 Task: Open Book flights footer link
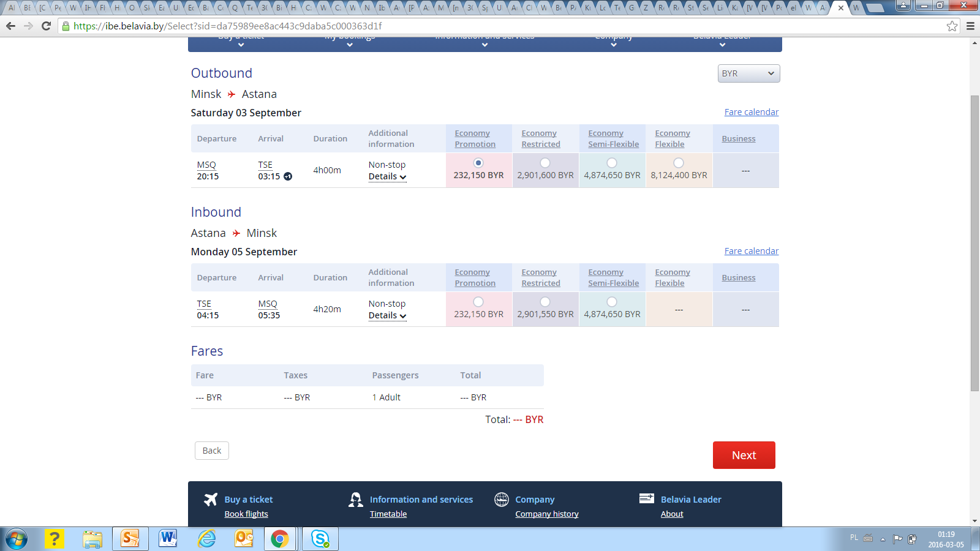[x=246, y=514]
